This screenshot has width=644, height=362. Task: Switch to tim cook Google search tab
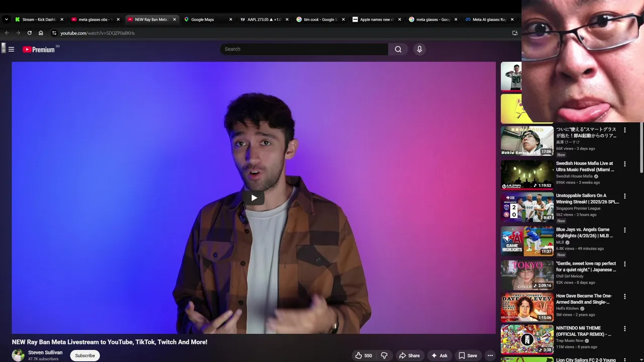pyautogui.click(x=320, y=20)
